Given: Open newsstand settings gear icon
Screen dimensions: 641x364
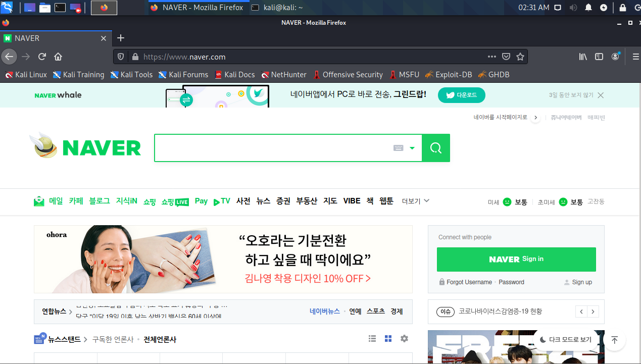Looking at the screenshot, I should click(x=404, y=339).
